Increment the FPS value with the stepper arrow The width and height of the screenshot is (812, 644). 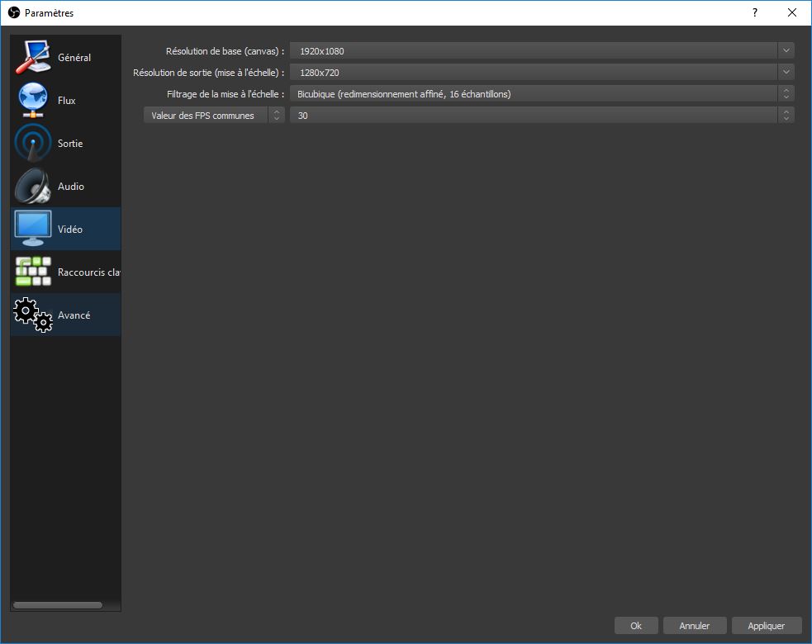[786, 111]
